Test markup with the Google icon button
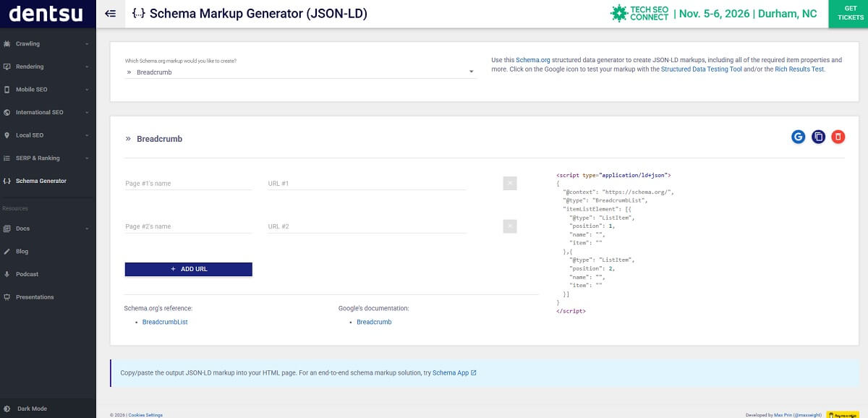868x418 pixels. pyautogui.click(x=799, y=137)
